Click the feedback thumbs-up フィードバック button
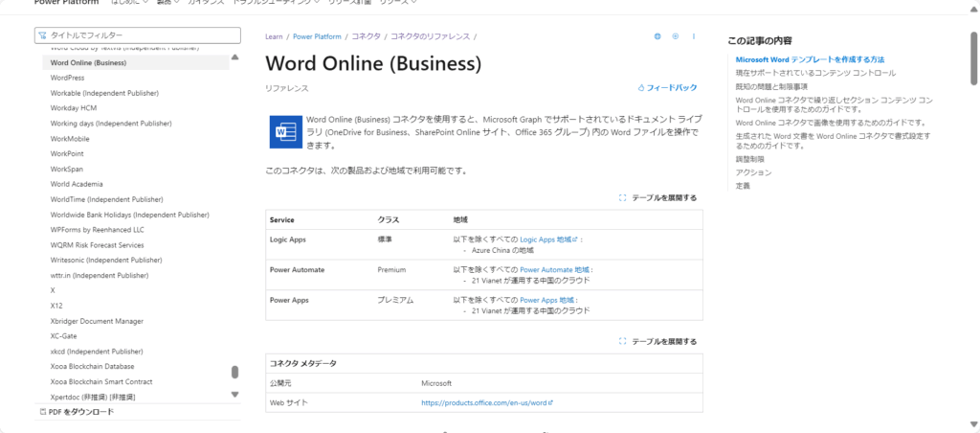This screenshot has width=980, height=433. (x=667, y=87)
